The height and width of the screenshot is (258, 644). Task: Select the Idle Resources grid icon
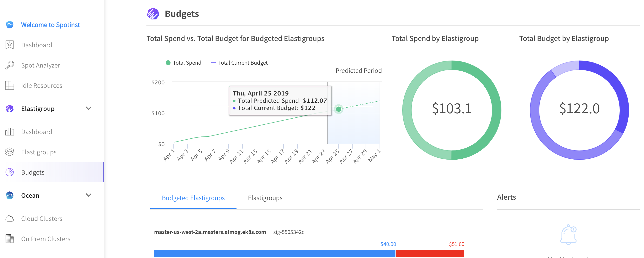tap(9, 86)
